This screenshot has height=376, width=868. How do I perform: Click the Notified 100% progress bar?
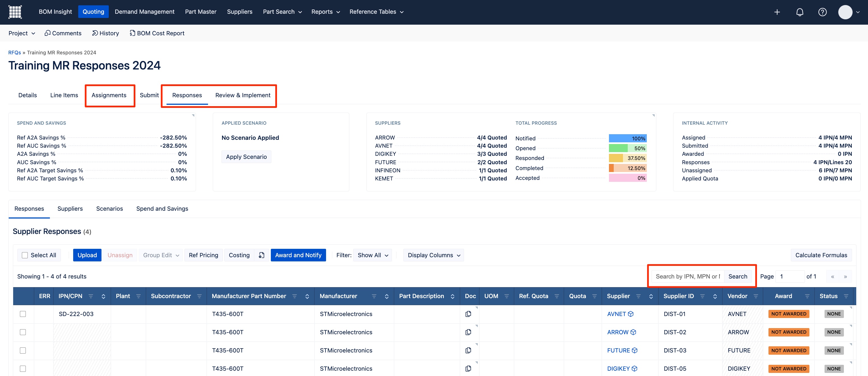click(628, 138)
